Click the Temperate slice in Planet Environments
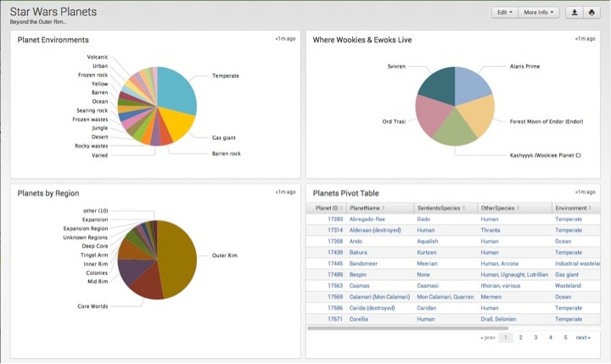The image size is (611, 364). click(177, 90)
